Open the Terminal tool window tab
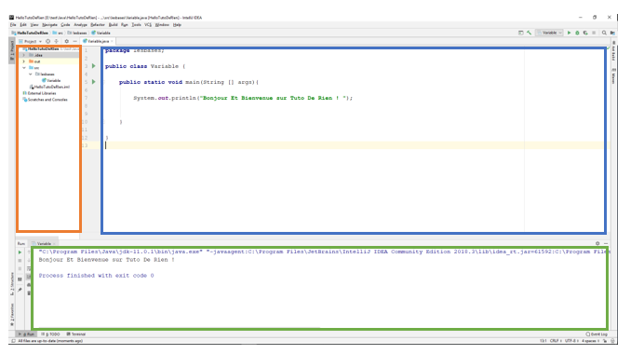The height and width of the screenshot is (354, 644). 76,334
